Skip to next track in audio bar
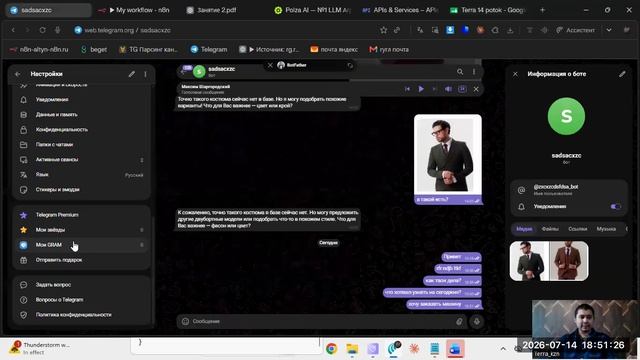 434,89
